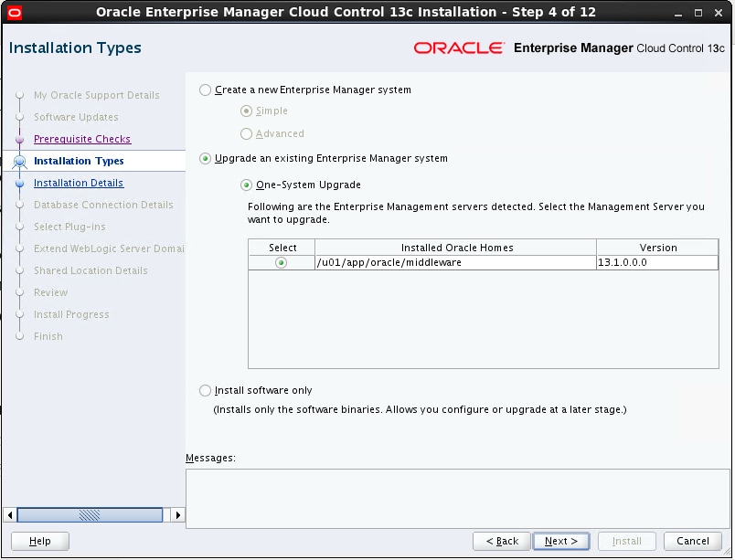Select Upgrade an existing Enterprise Manager system
The image size is (735, 560).
pos(205,159)
